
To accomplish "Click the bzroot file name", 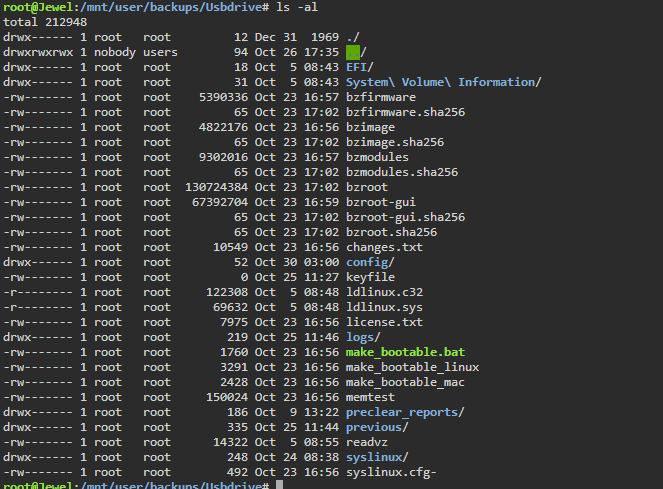I will tap(367, 187).
